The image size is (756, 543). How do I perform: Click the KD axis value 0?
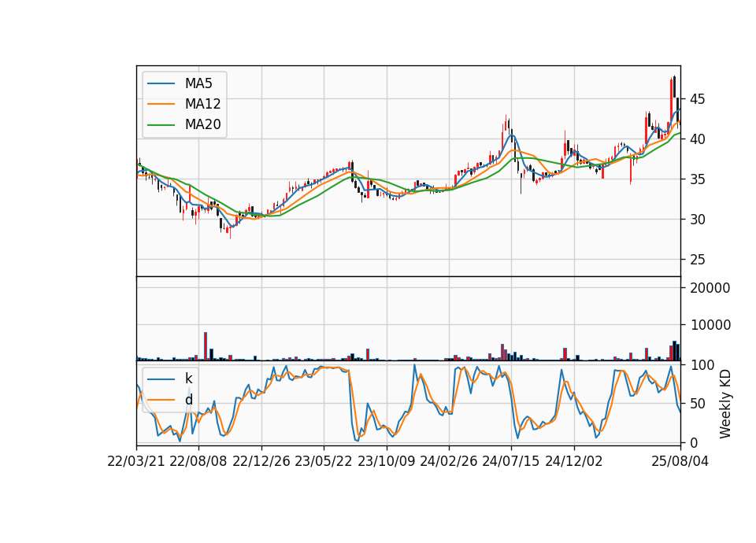point(694,443)
